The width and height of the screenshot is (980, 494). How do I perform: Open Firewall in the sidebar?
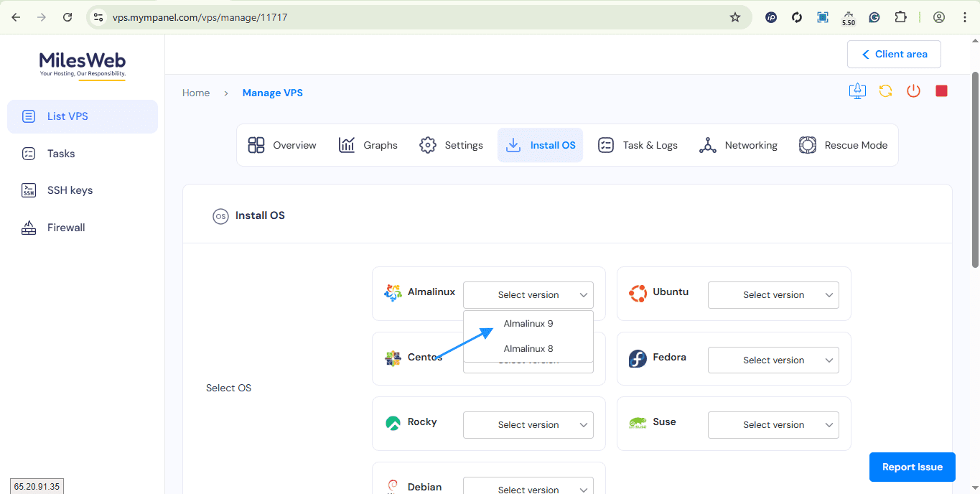click(65, 228)
